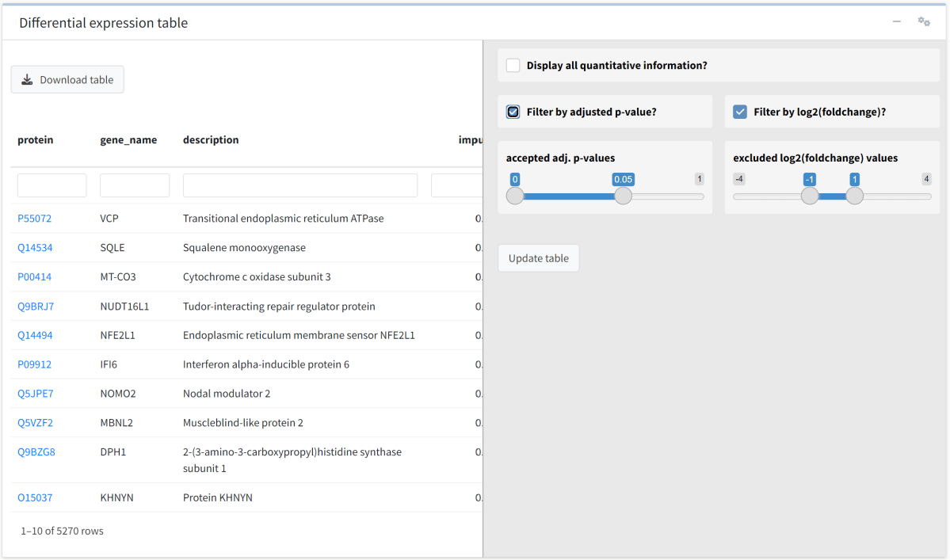Focus the gene_name column filter field
Screen dimensions: 950x560
pos(135,185)
